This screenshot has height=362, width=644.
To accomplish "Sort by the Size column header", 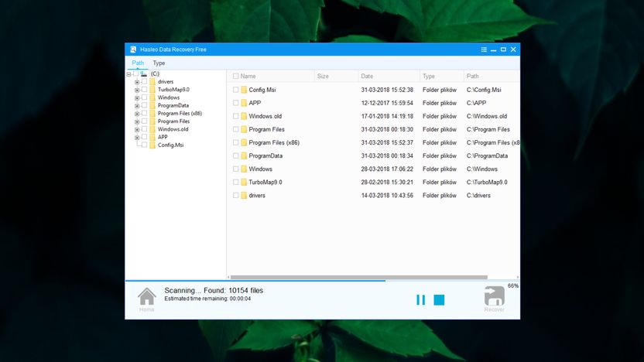I will coord(337,77).
